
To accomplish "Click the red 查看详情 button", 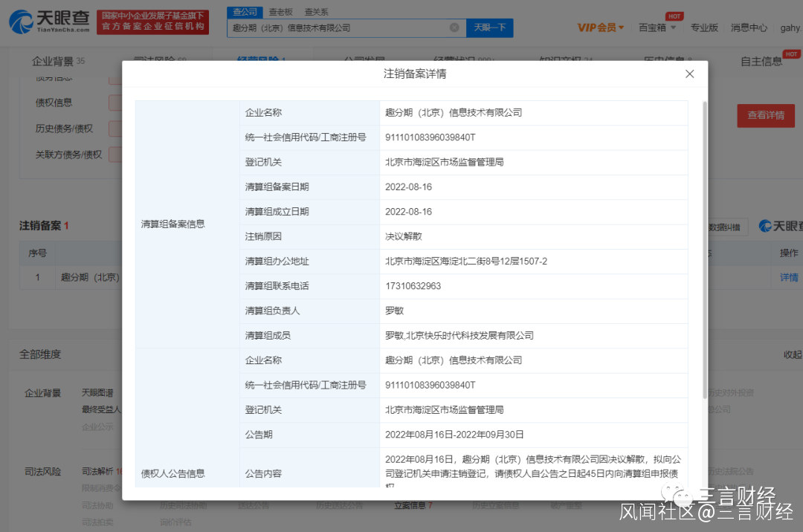I will (x=765, y=115).
